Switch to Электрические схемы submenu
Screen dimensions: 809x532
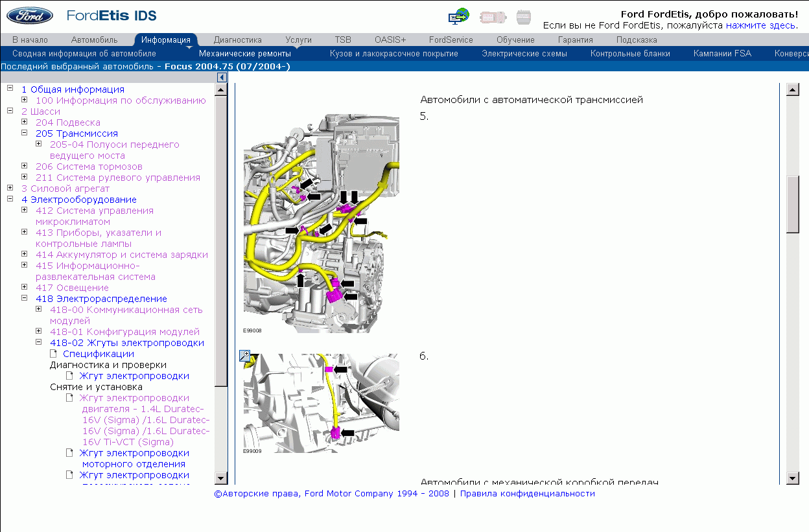[x=524, y=53]
